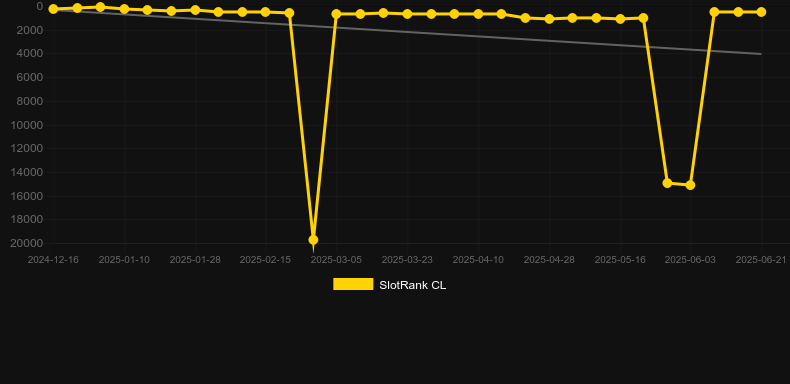Image resolution: width=790 pixels, height=384 pixels.
Task: Click the gray trend line's right end
Action: [760, 54]
